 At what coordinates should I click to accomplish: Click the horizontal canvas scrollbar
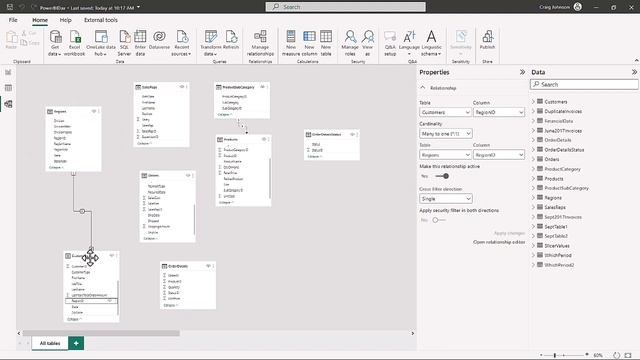pyautogui.click(x=101, y=333)
